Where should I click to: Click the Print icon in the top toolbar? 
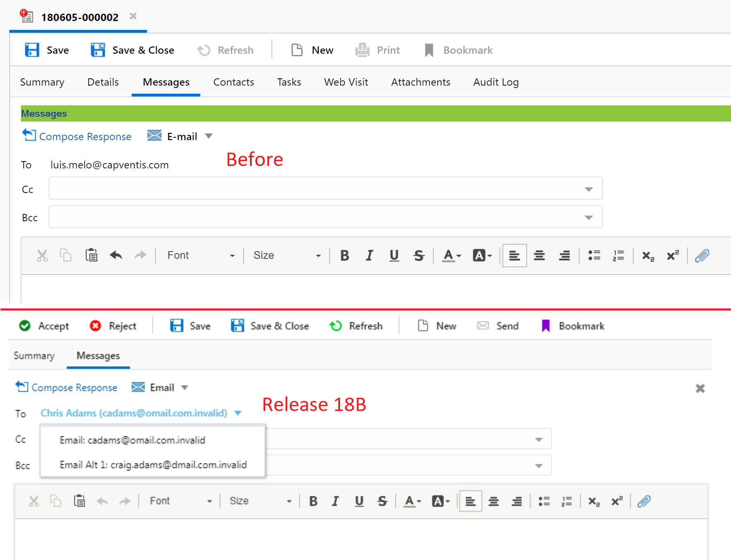[362, 50]
